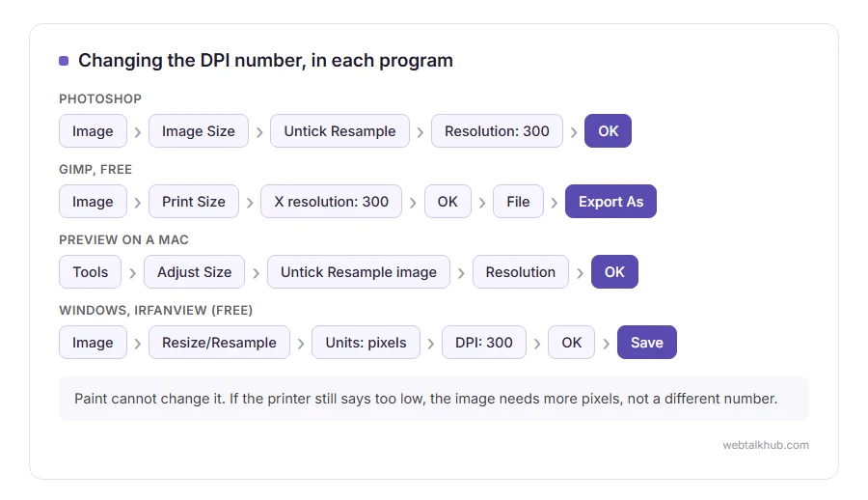The height and width of the screenshot is (500, 868).
Task: Click the Photoshop row's Image chip
Action: click(x=93, y=131)
